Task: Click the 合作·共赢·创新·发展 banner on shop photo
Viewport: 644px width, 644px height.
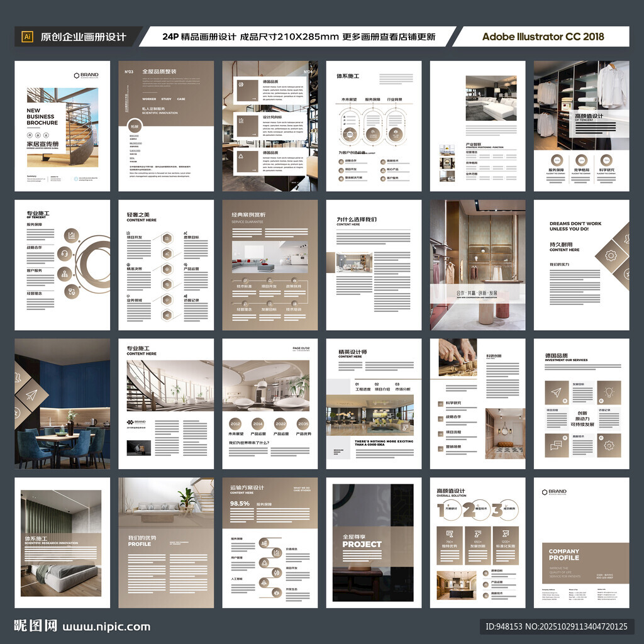Action: 477,293
